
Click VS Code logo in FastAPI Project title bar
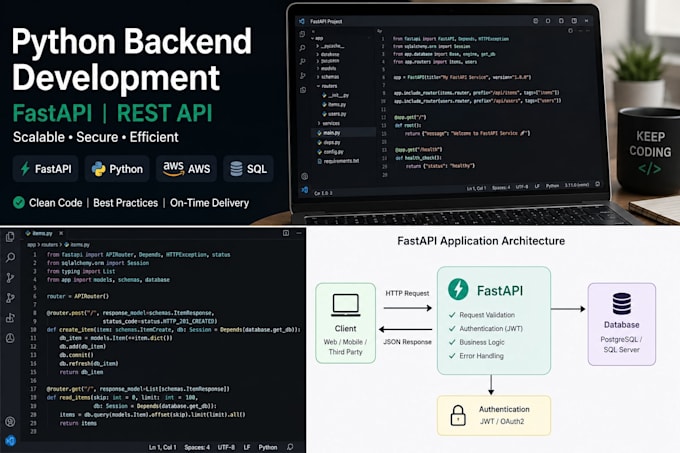click(301, 21)
